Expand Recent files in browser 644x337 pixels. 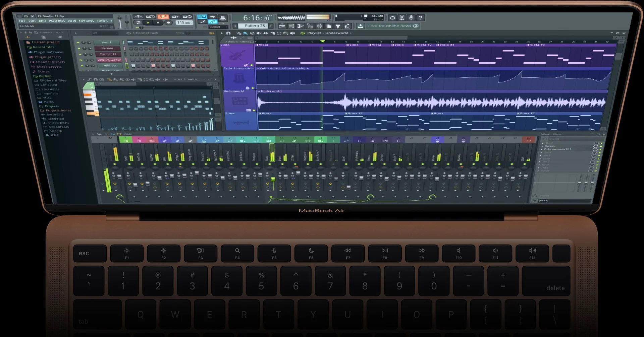41,47
